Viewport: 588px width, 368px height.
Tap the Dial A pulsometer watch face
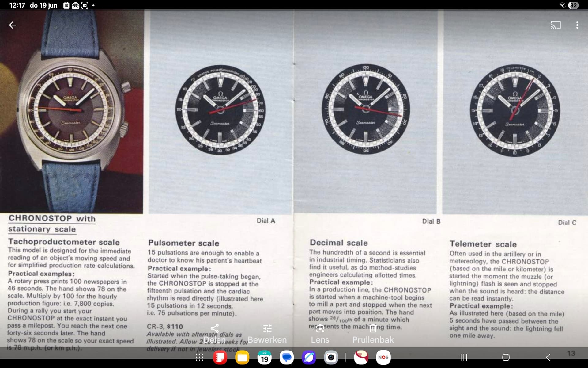[x=220, y=110]
